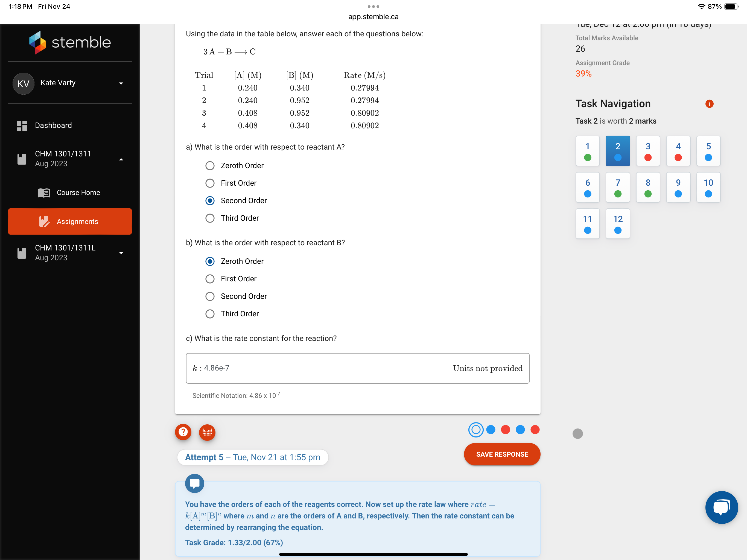747x560 pixels.
Task: Open the help question mark icon
Action: pos(183,432)
